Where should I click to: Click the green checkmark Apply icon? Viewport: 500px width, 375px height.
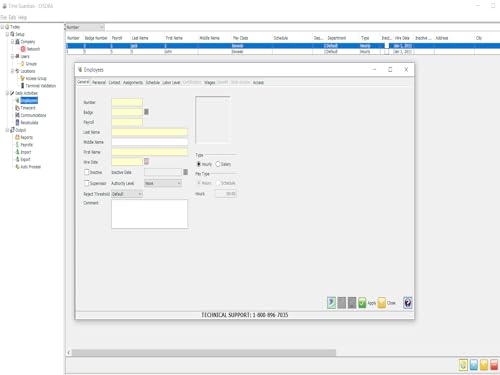coord(362,303)
